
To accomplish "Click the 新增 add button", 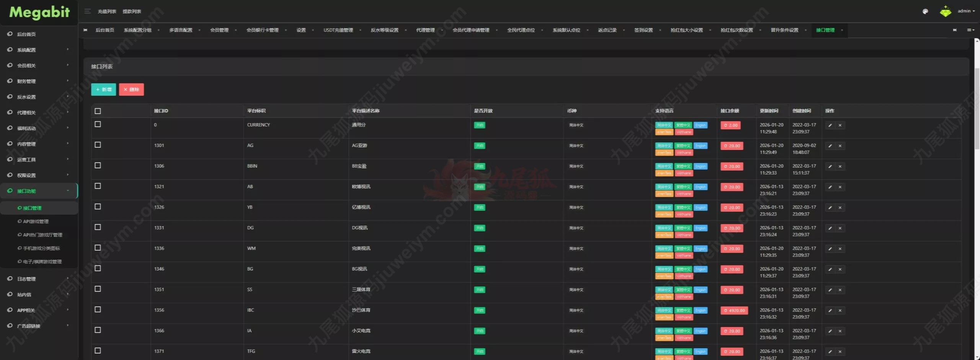I will [x=103, y=90].
